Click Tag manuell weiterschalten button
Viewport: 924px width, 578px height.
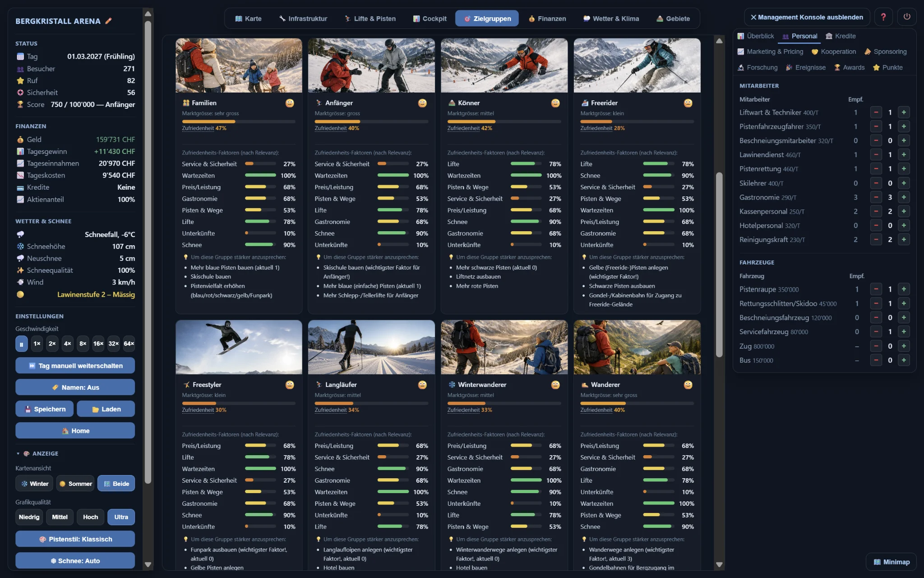click(x=75, y=366)
